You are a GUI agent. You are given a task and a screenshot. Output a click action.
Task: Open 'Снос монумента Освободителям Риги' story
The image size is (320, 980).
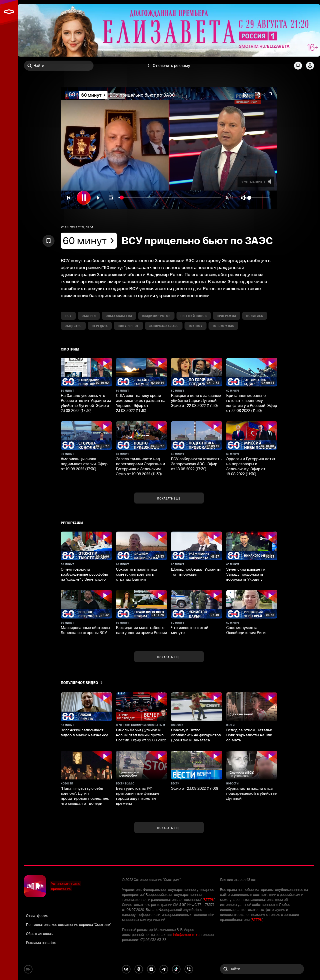(x=246, y=630)
